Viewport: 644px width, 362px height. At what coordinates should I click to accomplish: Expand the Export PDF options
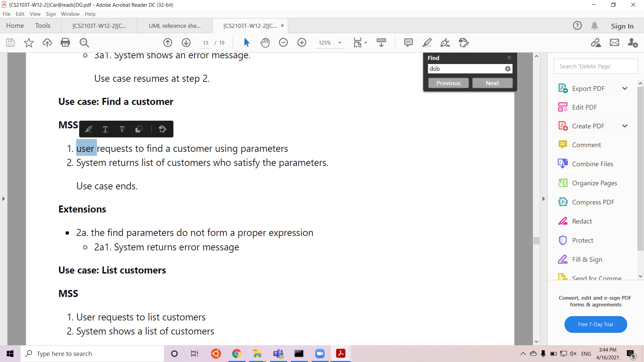coord(625,88)
